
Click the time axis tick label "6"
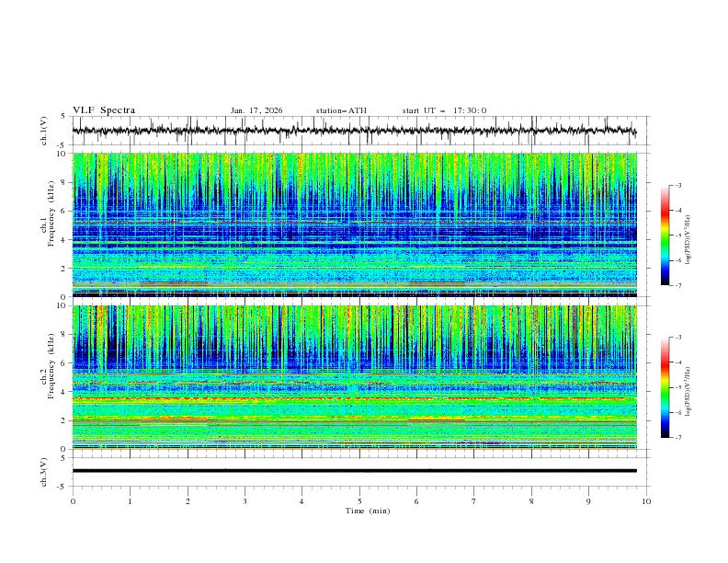pos(416,501)
